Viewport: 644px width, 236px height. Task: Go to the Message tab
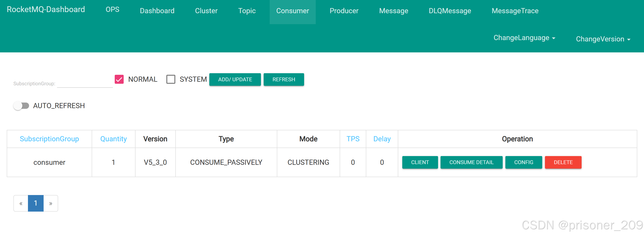coord(394,11)
